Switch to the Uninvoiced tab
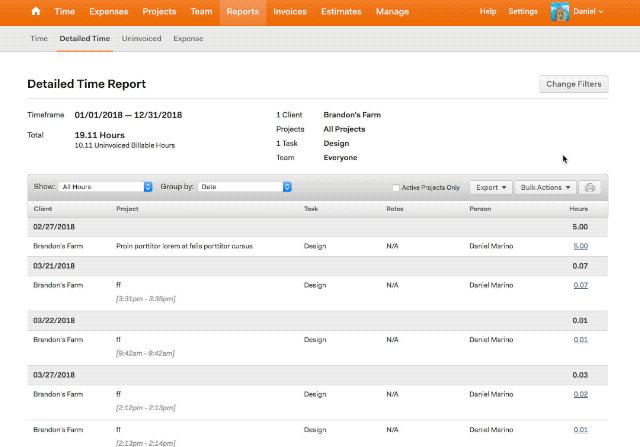Screen dimensions: 640x447 pos(142,38)
